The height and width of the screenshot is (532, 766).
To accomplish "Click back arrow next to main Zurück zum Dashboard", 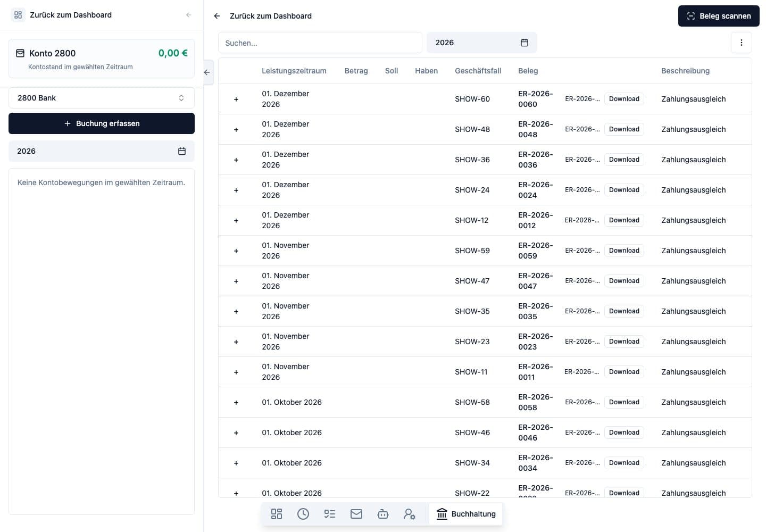I will [217, 16].
